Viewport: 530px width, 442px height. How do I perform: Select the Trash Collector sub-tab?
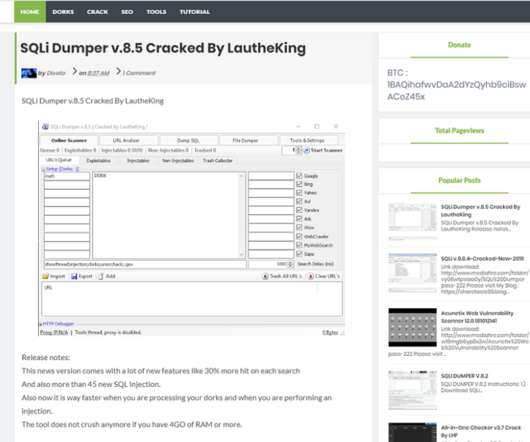point(218,161)
